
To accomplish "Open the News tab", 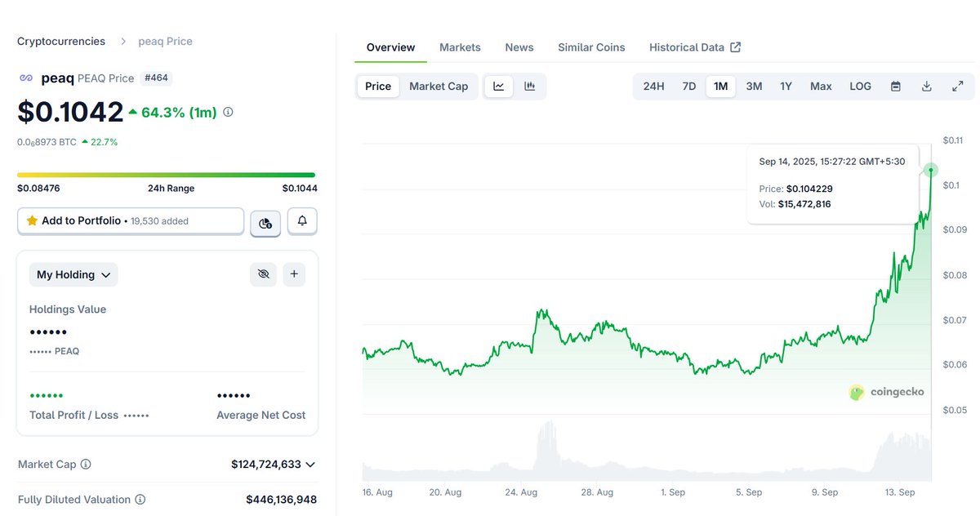I will (519, 47).
